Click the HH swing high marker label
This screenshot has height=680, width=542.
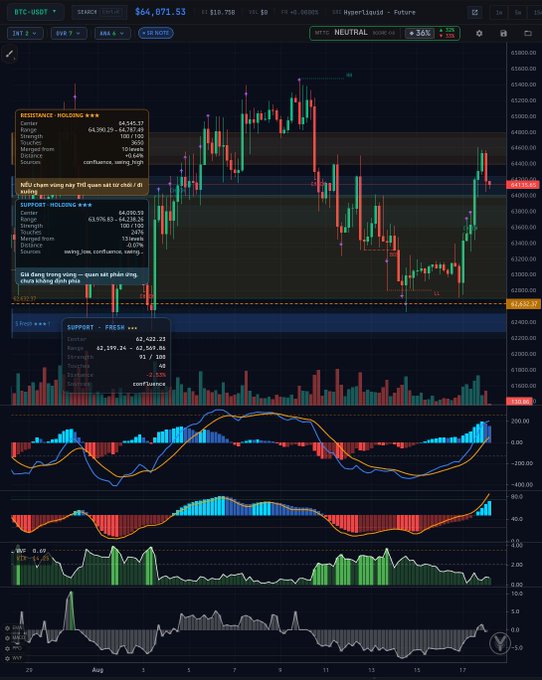click(349, 75)
